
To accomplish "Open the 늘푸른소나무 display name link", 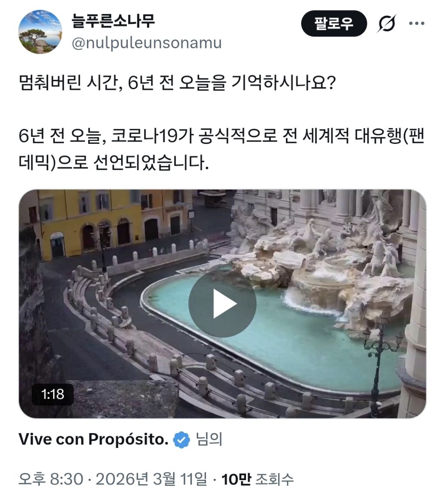I will coord(113,21).
